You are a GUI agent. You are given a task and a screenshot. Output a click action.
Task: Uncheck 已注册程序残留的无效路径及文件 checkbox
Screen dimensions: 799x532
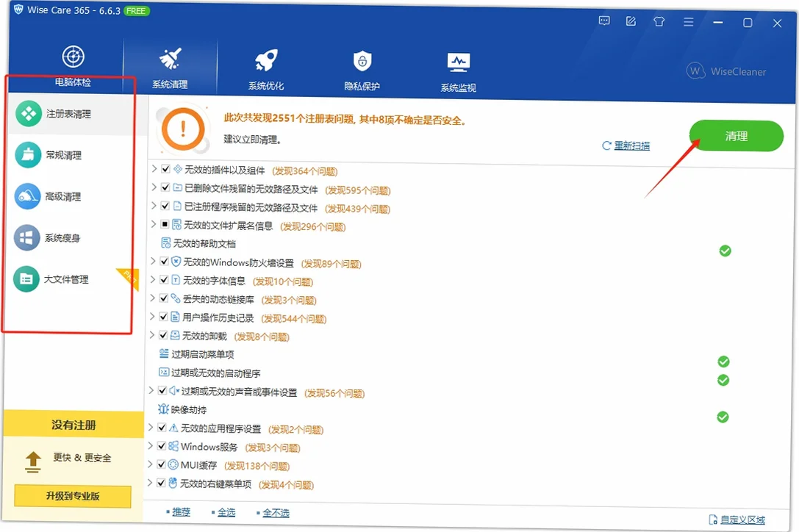(x=165, y=205)
